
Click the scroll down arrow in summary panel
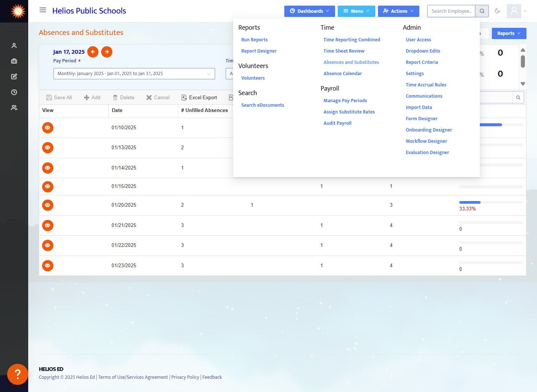coord(523,84)
